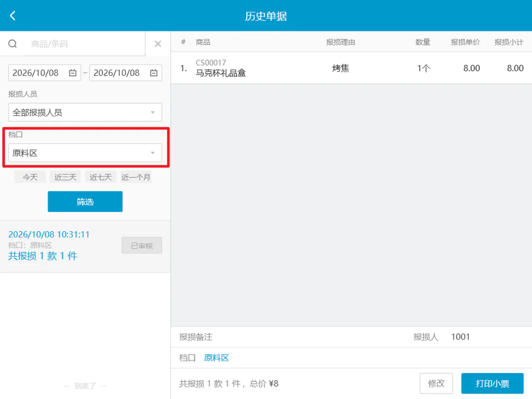This screenshot has height=399, width=532.
Task: Click the 数量 column header
Action: (423, 42)
